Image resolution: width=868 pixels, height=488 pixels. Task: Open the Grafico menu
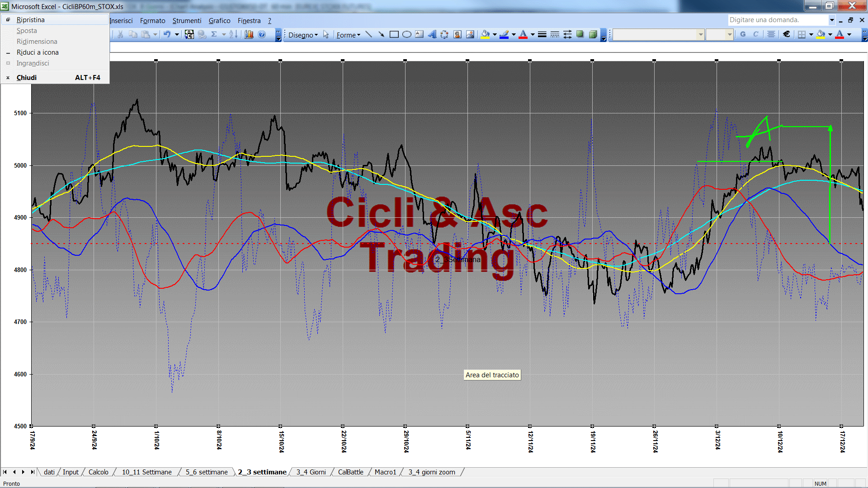(x=219, y=21)
